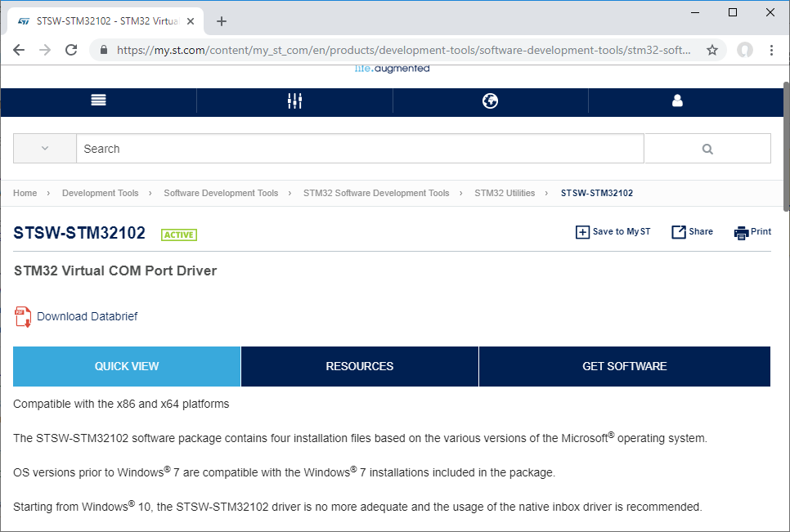
Task: Click the globe language icon
Action: click(490, 101)
